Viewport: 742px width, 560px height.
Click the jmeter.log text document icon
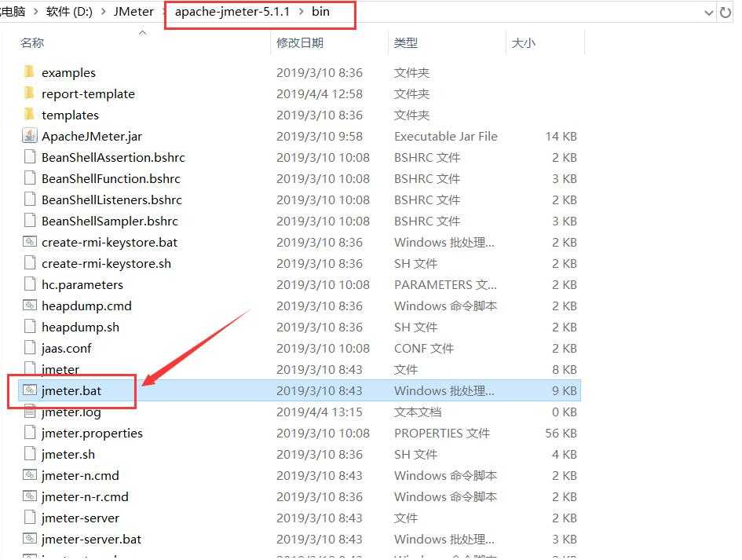pos(30,412)
